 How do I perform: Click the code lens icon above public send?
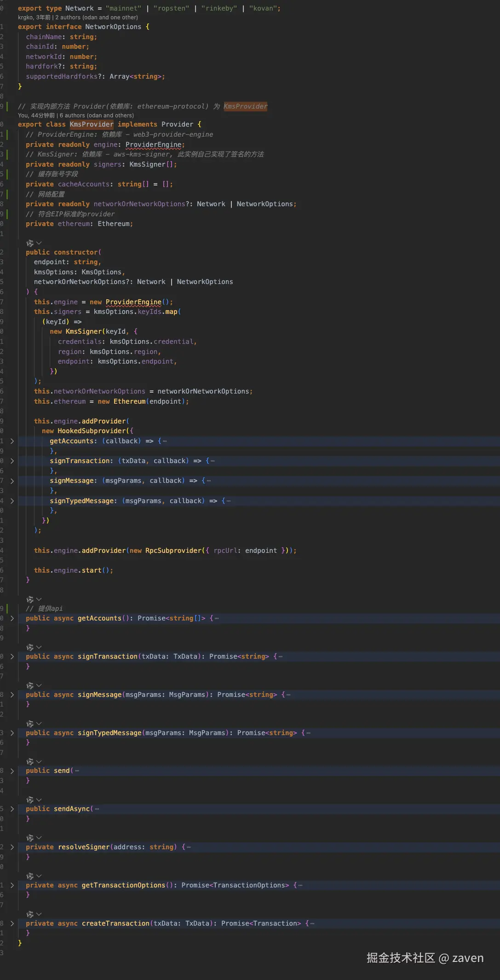(x=30, y=761)
